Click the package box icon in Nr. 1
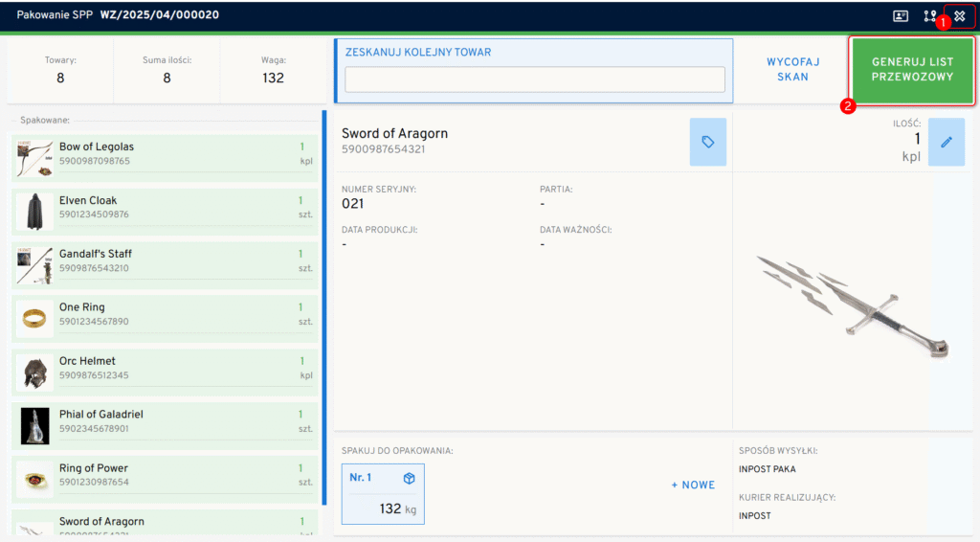Image resolution: width=980 pixels, height=542 pixels. tap(409, 479)
